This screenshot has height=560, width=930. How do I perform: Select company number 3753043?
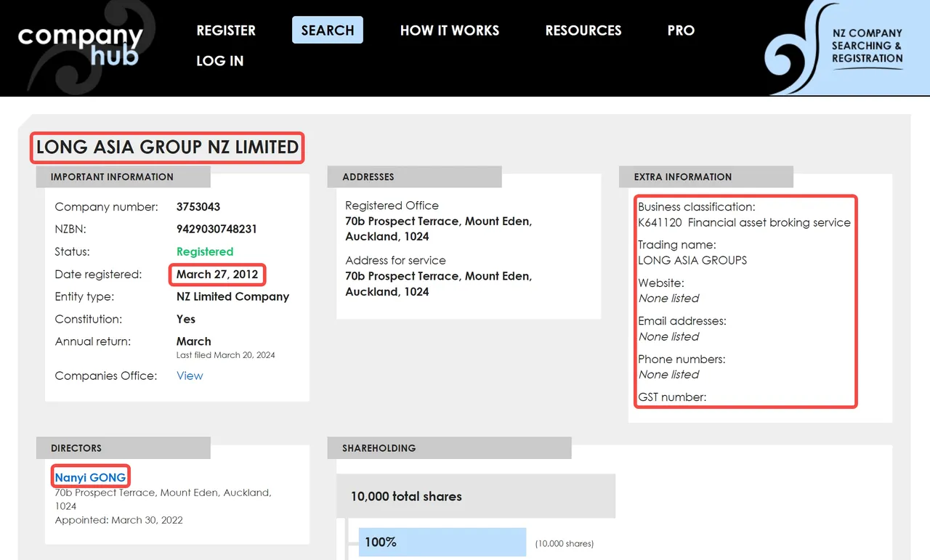(198, 207)
